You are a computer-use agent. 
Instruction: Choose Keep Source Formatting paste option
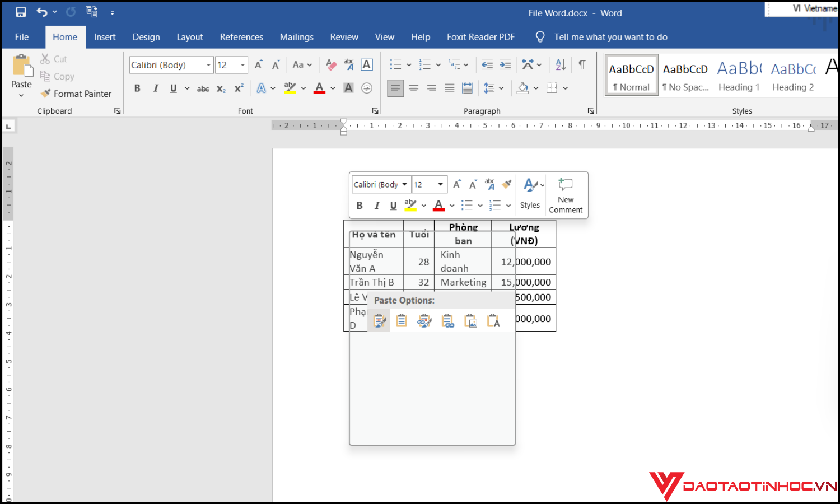pos(379,321)
